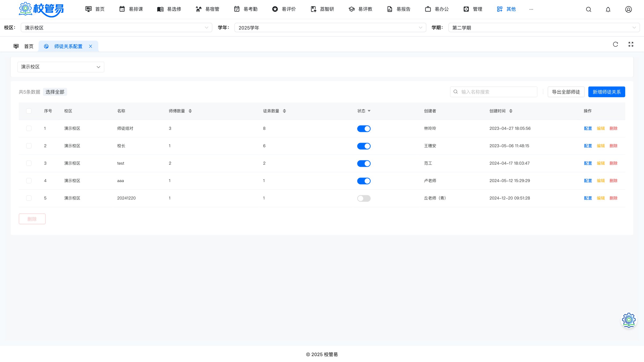The width and height of the screenshot is (644, 362).
Task: Open 易选修 module
Action: click(x=169, y=9)
